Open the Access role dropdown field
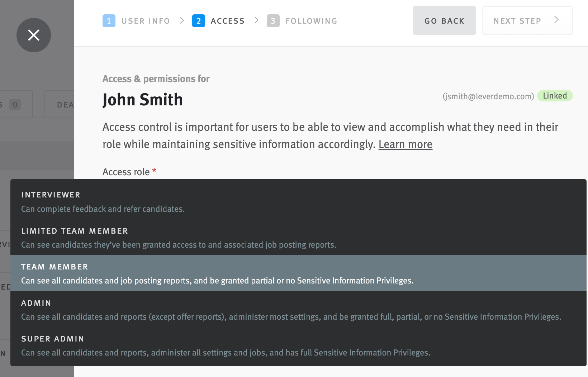Image resolution: width=588 pixels, height=377 pixels. click(128, 172)
